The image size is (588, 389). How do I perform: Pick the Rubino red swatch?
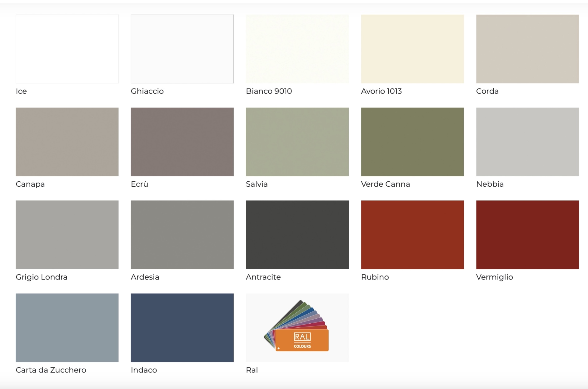pyautogui.click(x=412, y=235)
